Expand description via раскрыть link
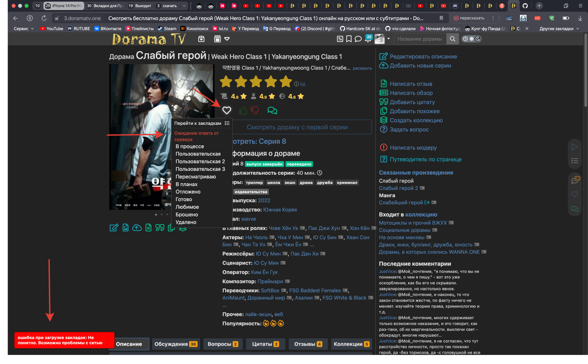Viewport: 588px width, 364px height. 363,68
